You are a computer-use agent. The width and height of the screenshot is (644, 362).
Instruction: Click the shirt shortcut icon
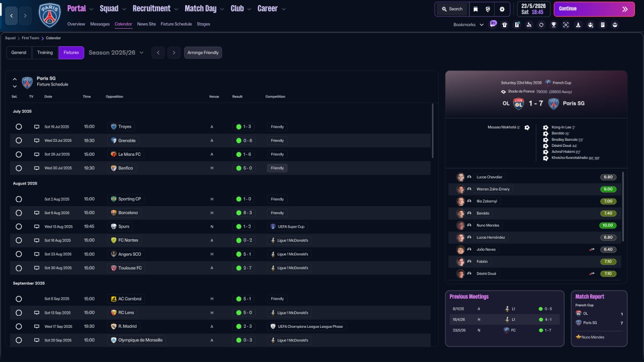coord(505,25)
